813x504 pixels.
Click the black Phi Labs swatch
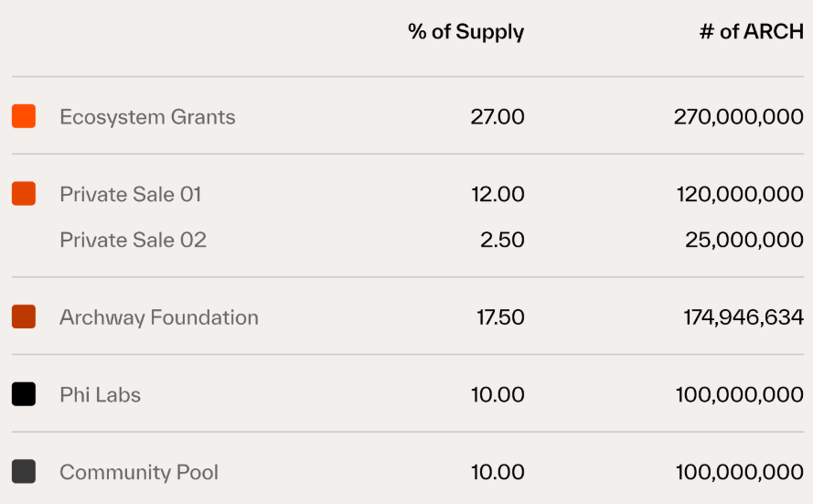(x=24, y=394)
